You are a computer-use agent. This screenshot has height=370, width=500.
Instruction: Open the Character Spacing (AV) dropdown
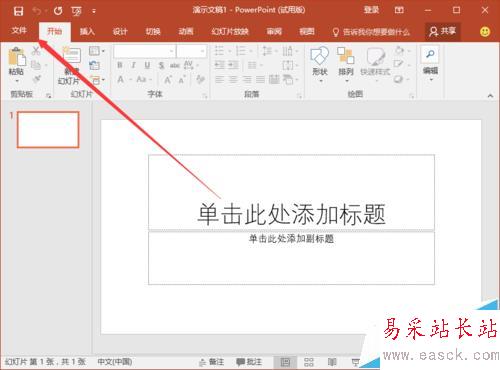[191, 65]
